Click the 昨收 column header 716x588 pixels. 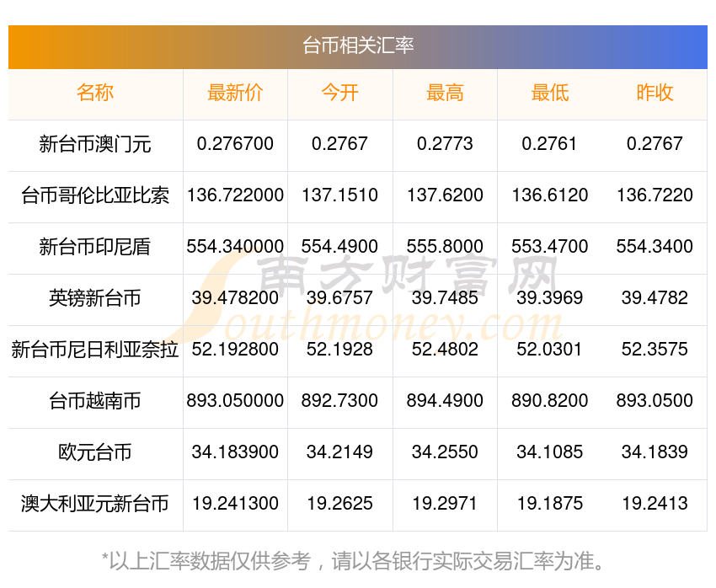(655, 93)
